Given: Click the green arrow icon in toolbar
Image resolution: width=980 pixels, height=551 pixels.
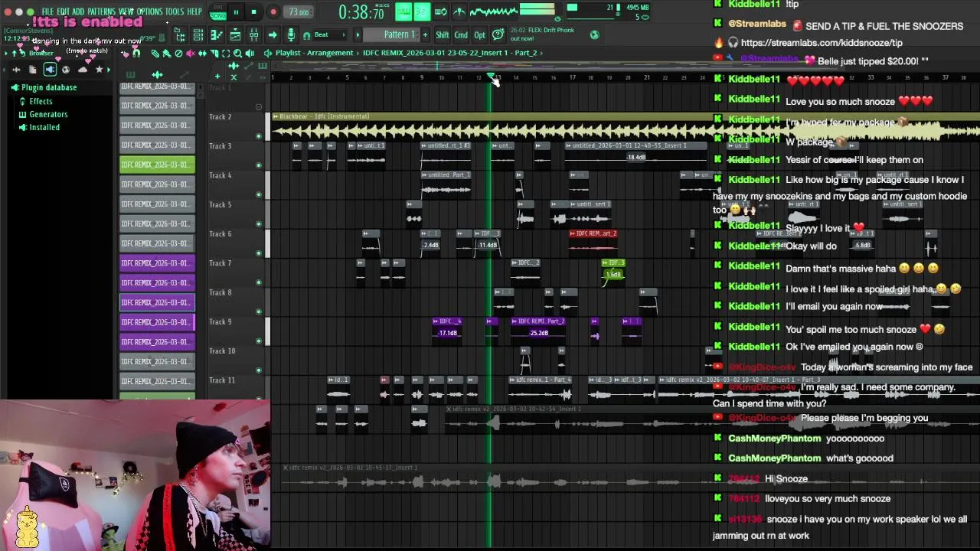Looking at the screenshot, I should pos(273,35).
